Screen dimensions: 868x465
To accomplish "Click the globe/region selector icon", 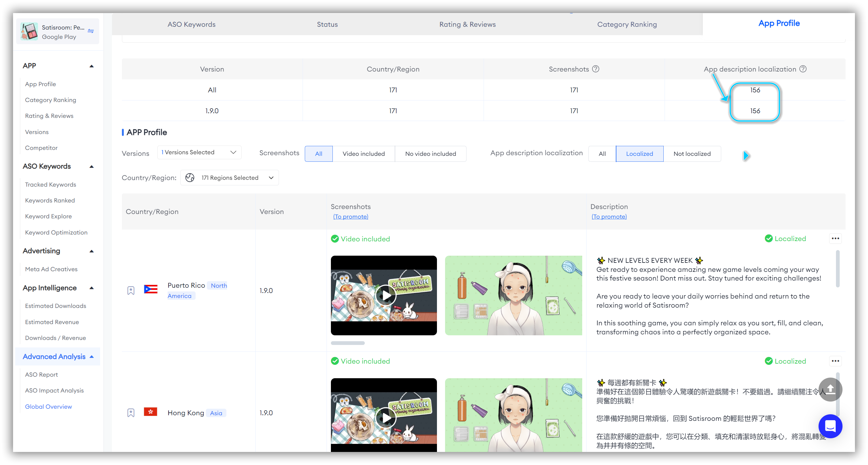I will point(192,177).
